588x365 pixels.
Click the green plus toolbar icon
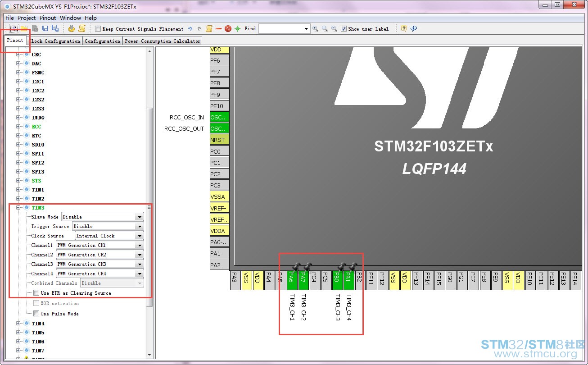click(x=238, y=29)
